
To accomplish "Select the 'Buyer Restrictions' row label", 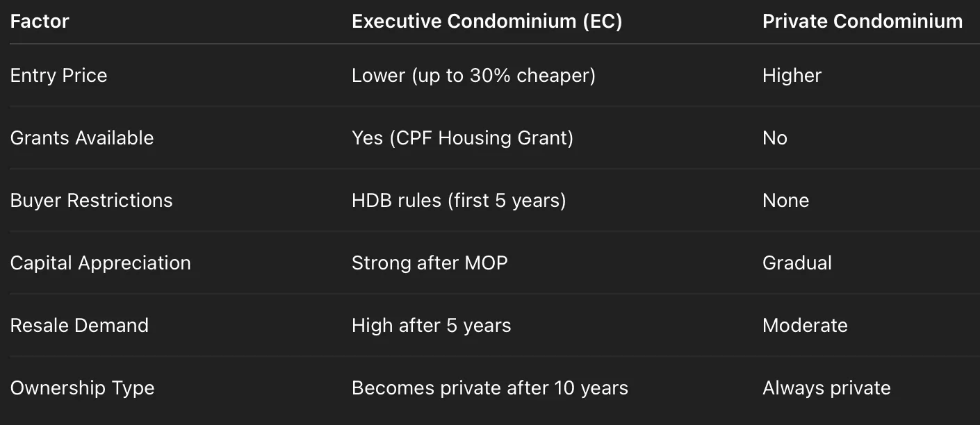I will tap(91, 200).
